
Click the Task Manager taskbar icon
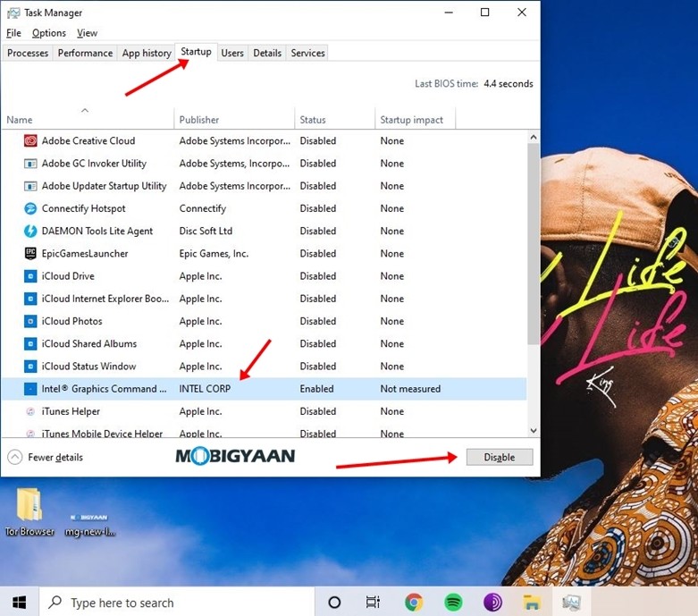click(572, 603)
